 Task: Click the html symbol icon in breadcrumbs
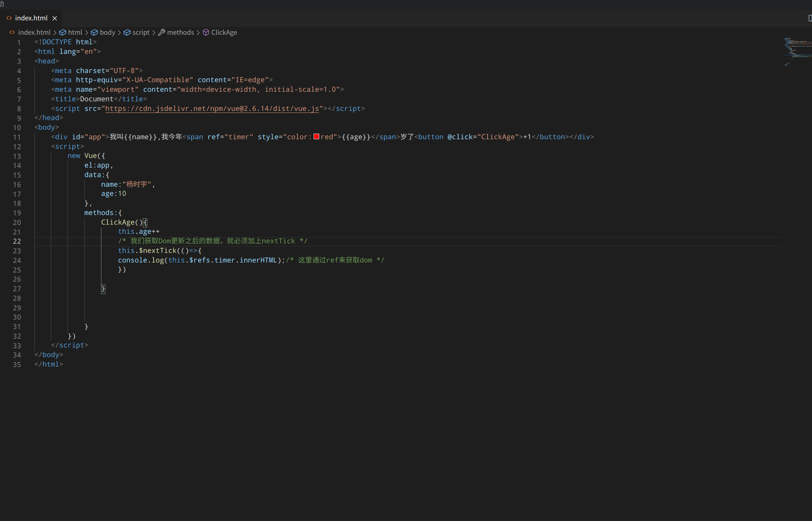(63, 32)
